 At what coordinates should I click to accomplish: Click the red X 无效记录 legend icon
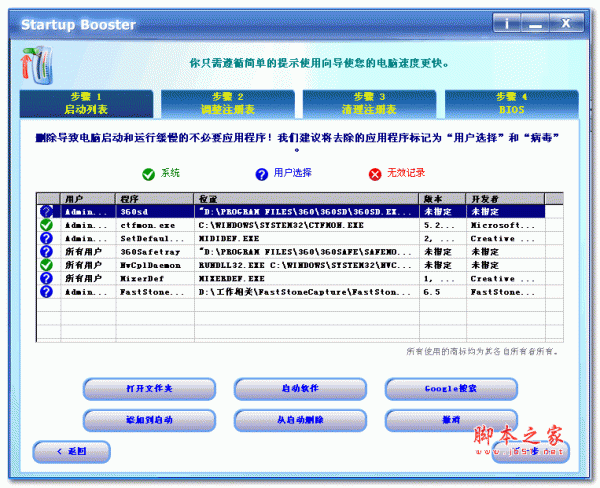coord(375,174)
